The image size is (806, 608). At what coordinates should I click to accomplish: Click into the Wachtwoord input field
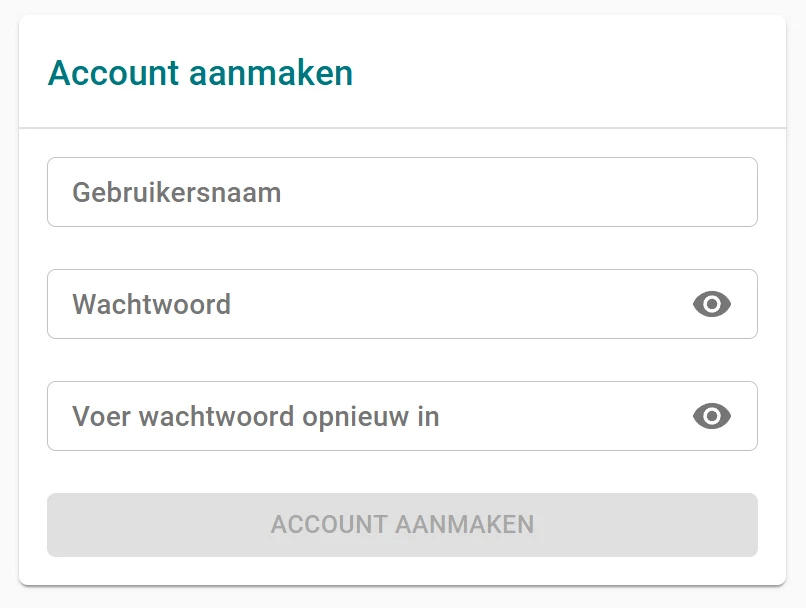pyautogui.click(x=370, y=304)
